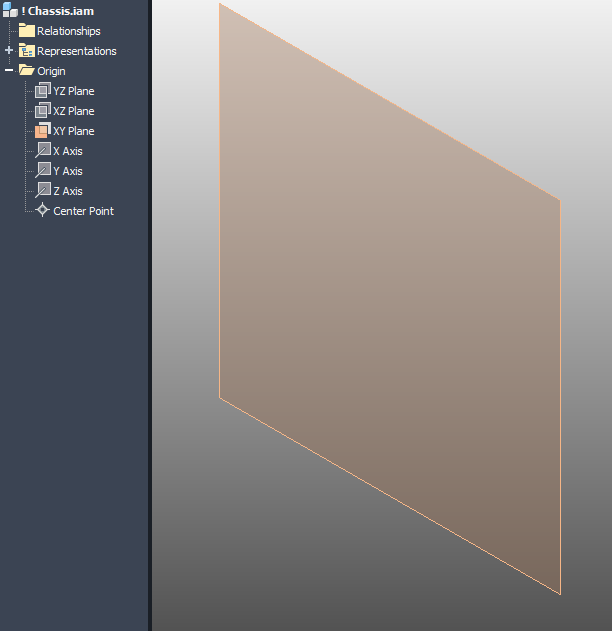Select YZ Plane in browser tree

pyautogui.click(x=74, y=91)
